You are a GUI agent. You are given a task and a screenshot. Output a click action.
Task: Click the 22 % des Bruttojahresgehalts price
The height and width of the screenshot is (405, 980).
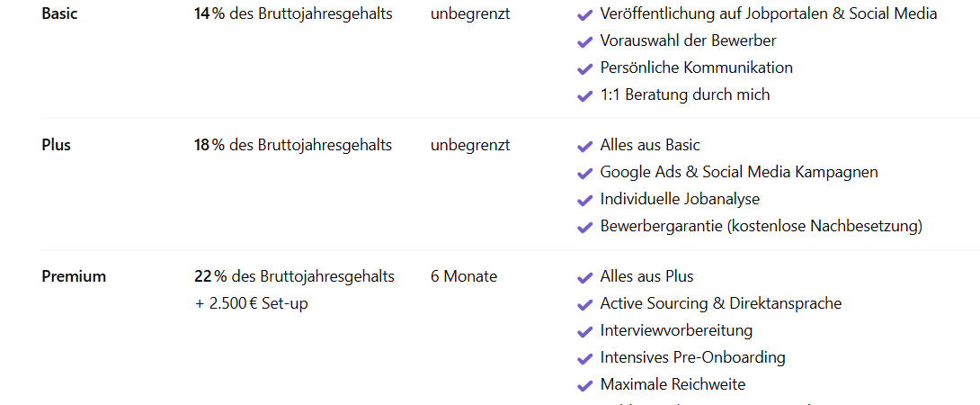pyautogui.click(x=294, y=276)
